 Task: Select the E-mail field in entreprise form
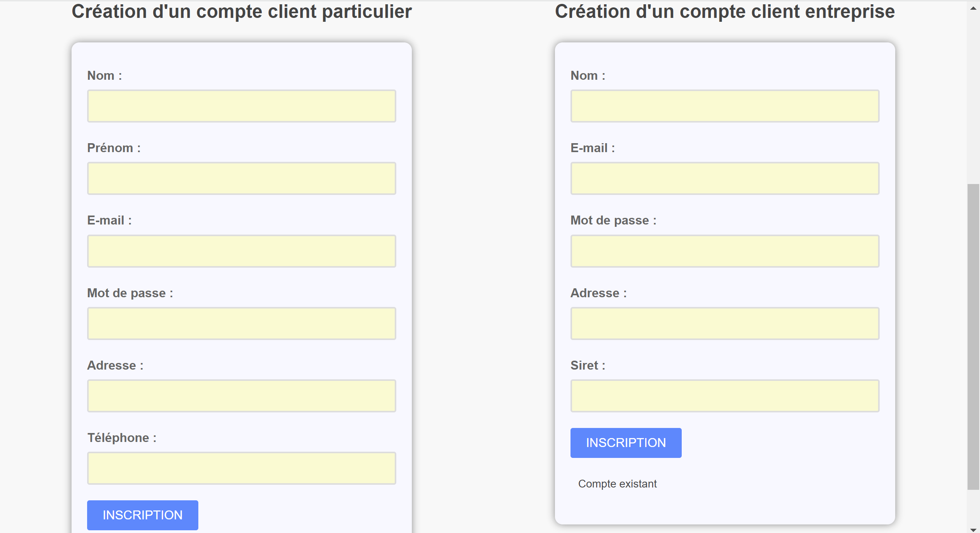pos(725,179)
